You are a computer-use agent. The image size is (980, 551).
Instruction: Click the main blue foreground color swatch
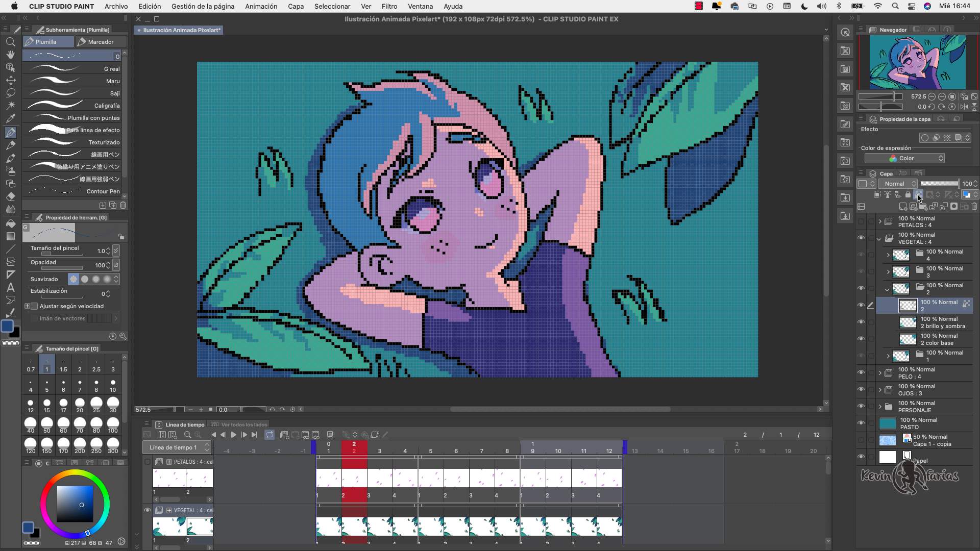click(x=7, y=327)
